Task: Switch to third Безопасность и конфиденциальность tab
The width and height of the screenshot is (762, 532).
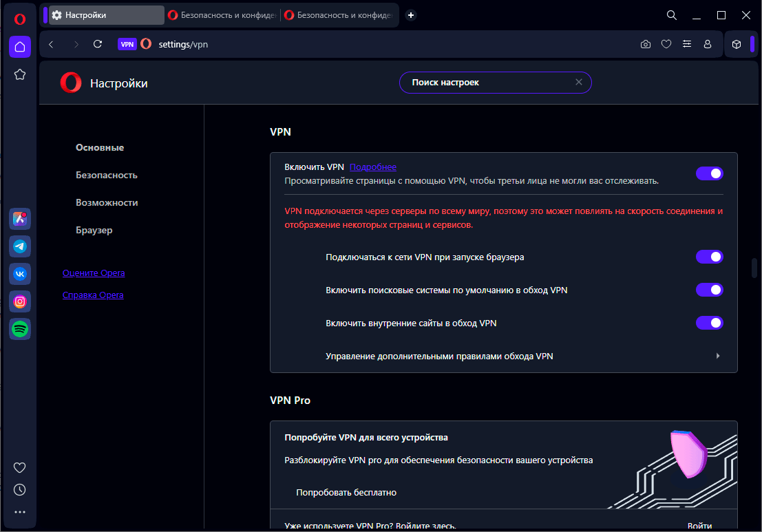Action: [339, 15]
